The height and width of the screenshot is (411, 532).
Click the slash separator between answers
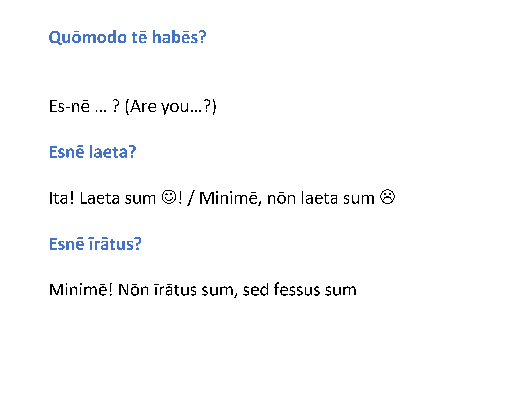(191, 198)
